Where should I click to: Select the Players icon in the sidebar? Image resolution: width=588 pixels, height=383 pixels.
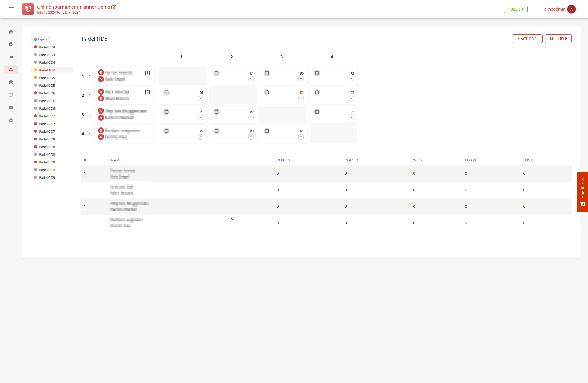pyautogui.click(x=11, y=44)
